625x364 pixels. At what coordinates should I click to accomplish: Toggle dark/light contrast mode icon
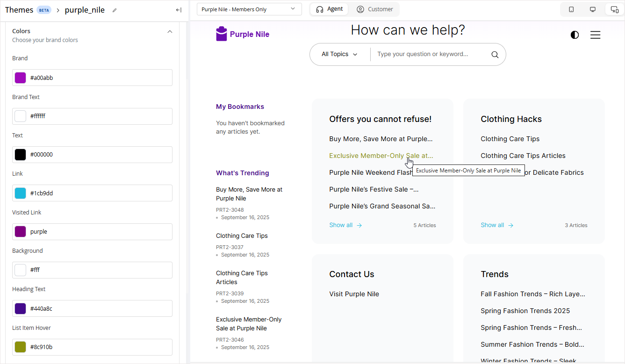(x=575, y=35)
